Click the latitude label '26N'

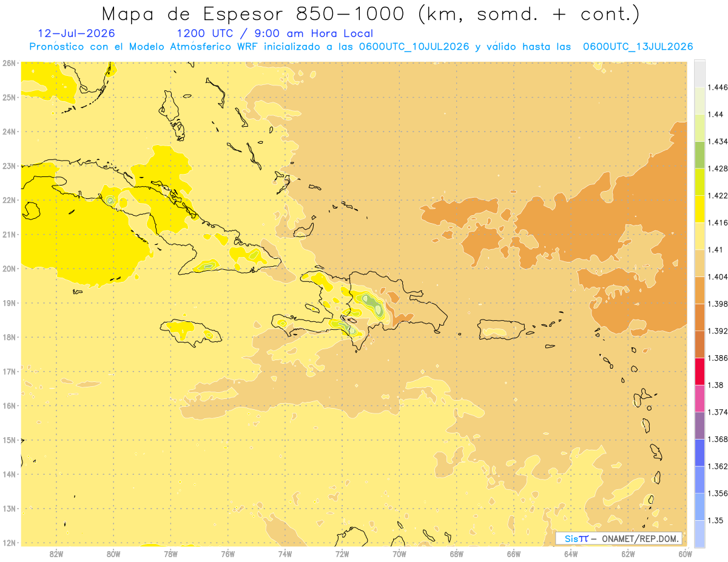(x=8, y=63)
